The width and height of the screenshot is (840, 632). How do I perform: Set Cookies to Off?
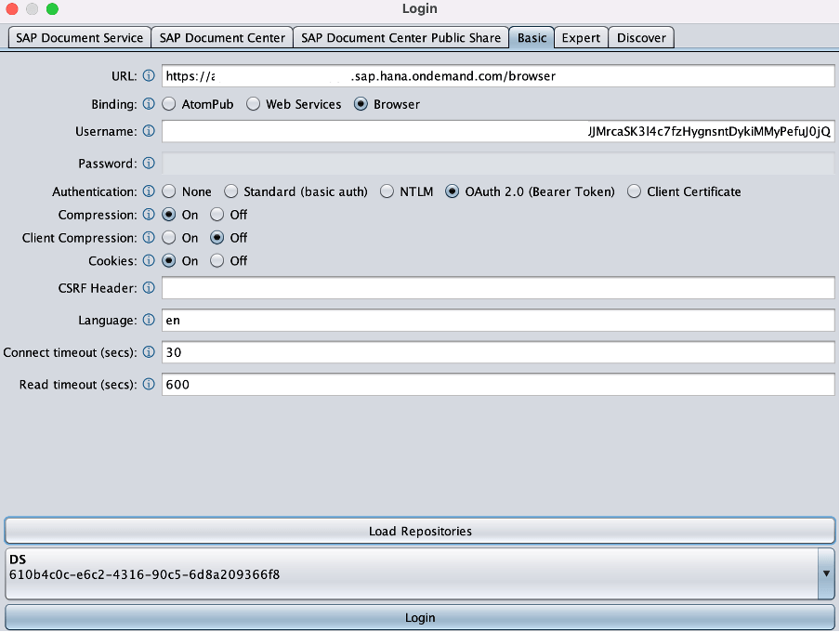pyautogui.click(x=217, y=260)
